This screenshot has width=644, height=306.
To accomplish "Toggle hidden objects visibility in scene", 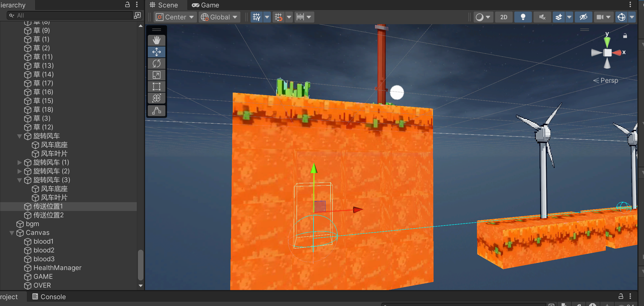I will pos(583,17).
